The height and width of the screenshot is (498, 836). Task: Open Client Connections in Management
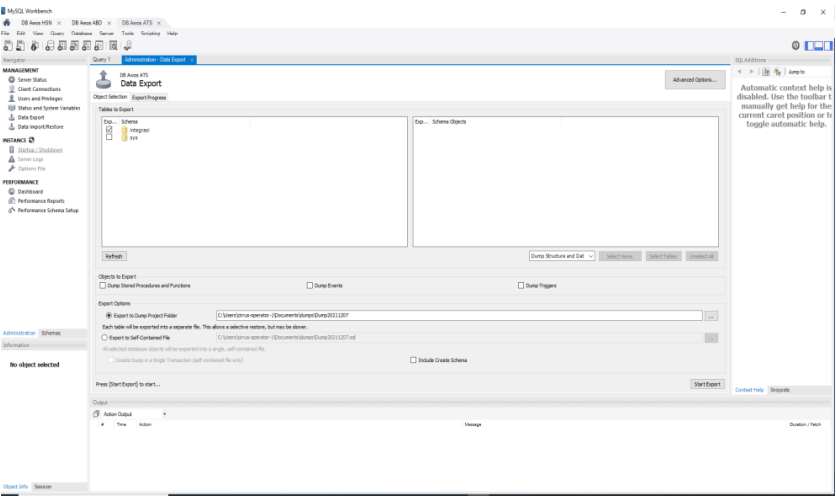point(39,89)
